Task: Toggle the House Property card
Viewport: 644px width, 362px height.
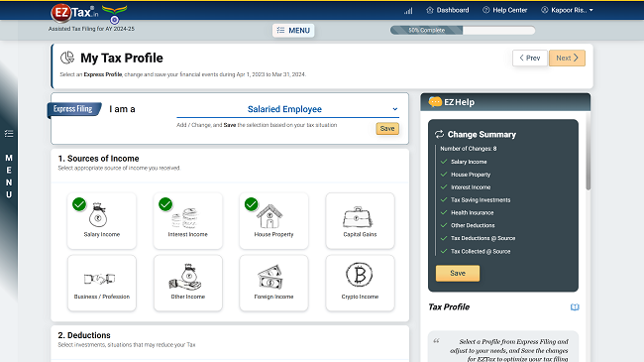Action: 273,221
